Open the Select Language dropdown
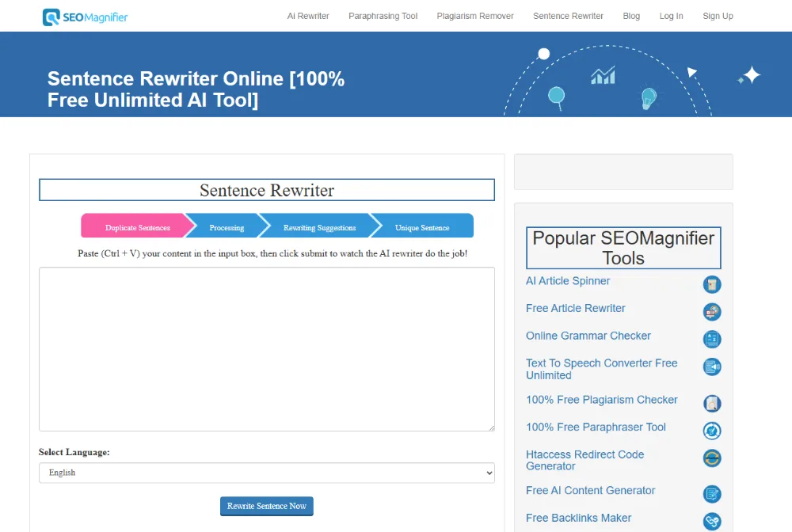Viewport: 792px width, 532px height. point(267,473)
